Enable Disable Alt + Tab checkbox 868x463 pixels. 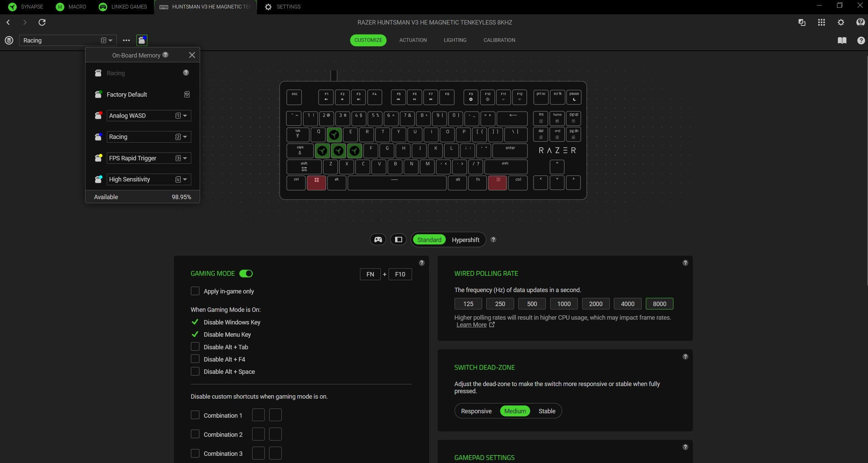point(195,347)
